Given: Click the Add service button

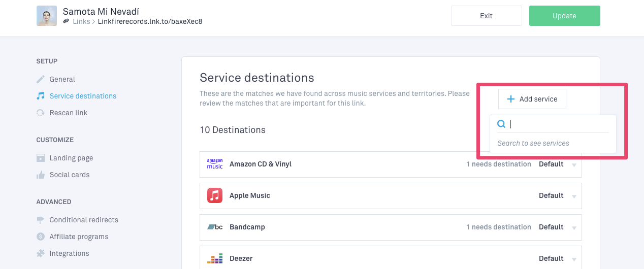Looking at the screenshot, I should (532, 99).
